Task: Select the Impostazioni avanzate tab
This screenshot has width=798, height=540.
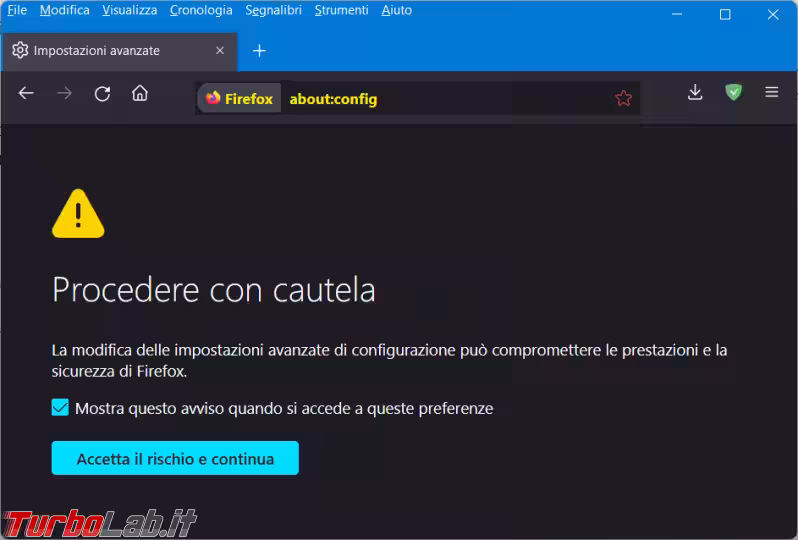Action: (x=120, y=51)
